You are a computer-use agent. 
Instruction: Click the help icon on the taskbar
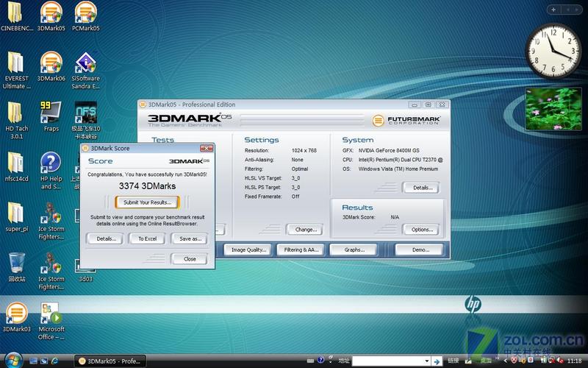click(x=320, y=360)
